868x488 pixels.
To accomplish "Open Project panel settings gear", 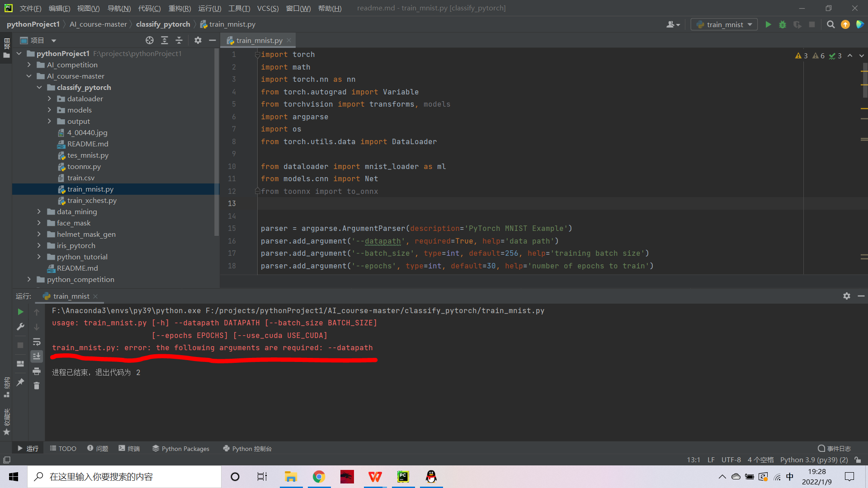I will [x=198, y=40].
